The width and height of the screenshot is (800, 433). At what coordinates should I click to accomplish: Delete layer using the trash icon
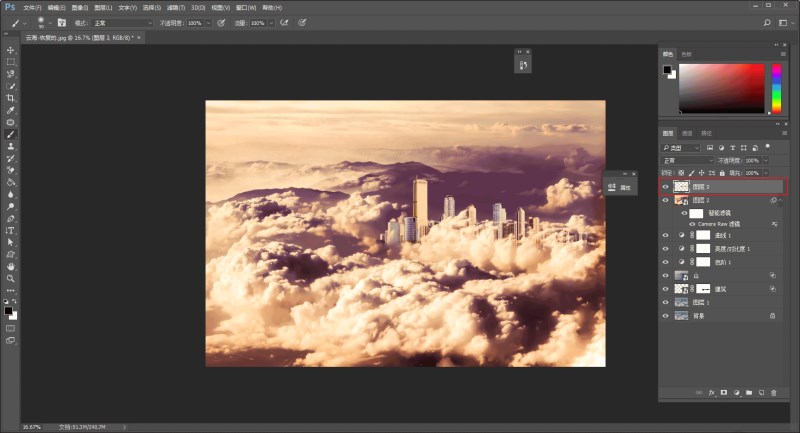[773, 392]
